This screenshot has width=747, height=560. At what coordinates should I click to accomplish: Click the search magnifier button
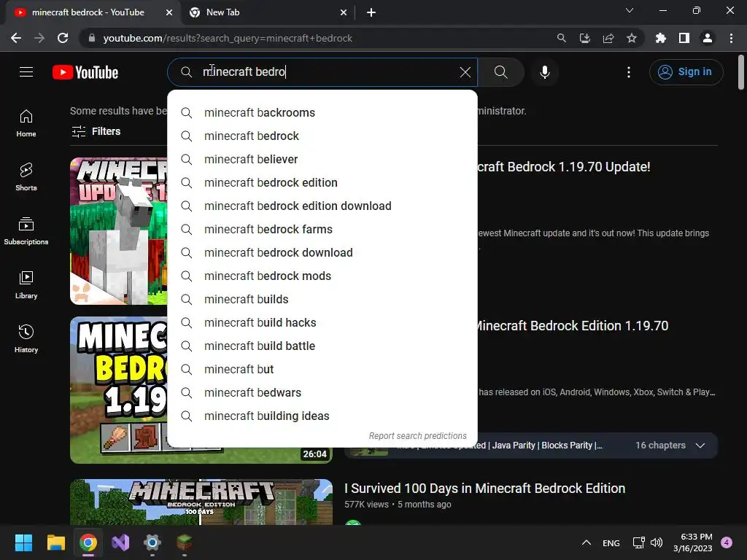[500, 72]
